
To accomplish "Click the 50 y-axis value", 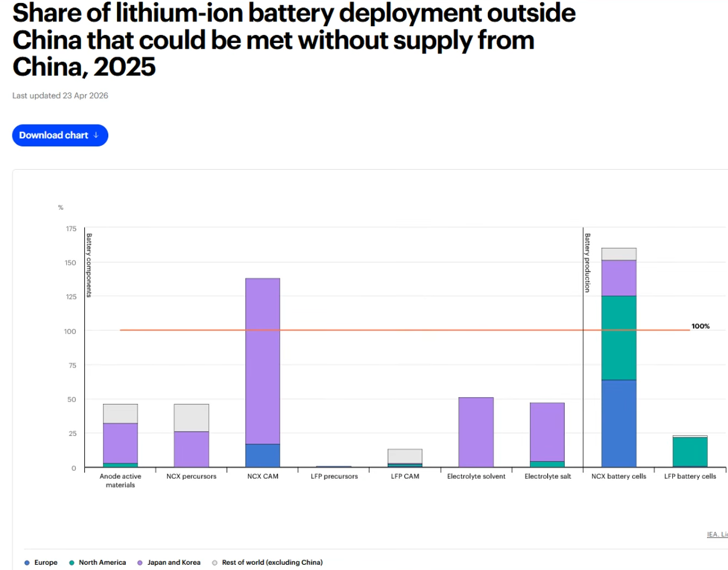I will click(72, 400).
